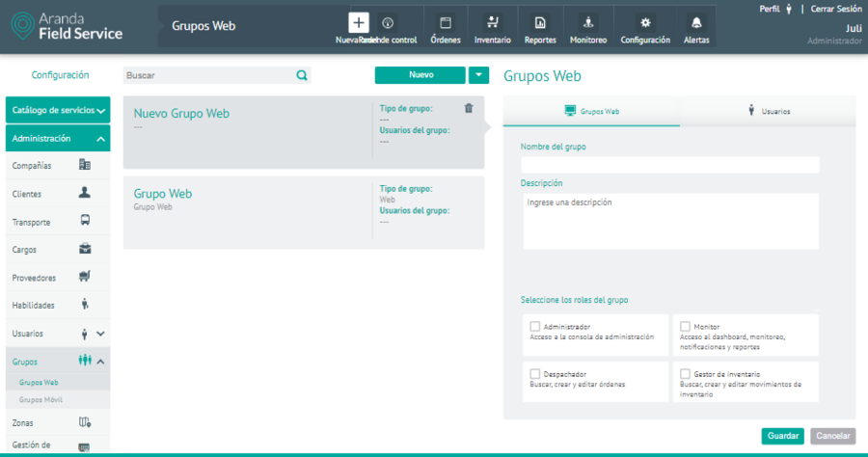Click the Nuevo button
868x457 pixels.
(420, 75)
